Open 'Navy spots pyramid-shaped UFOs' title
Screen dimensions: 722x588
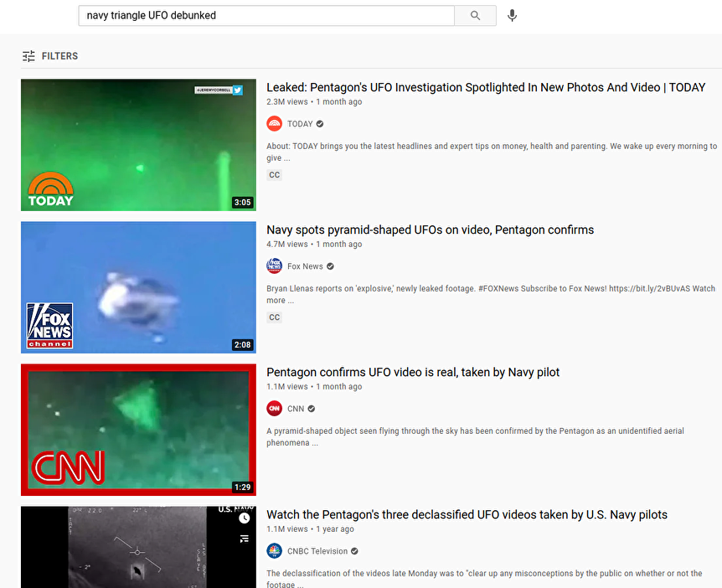pos(430,230)
